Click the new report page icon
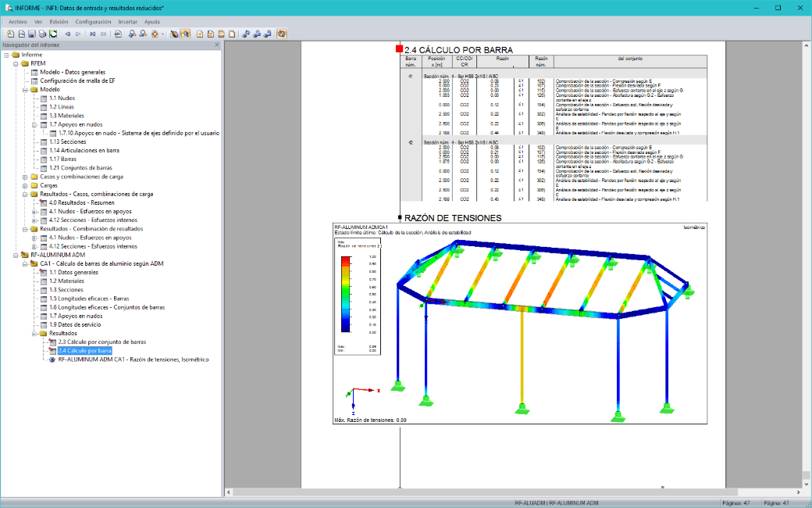Viewport: 812px width, 508px height. pos(10,34)
